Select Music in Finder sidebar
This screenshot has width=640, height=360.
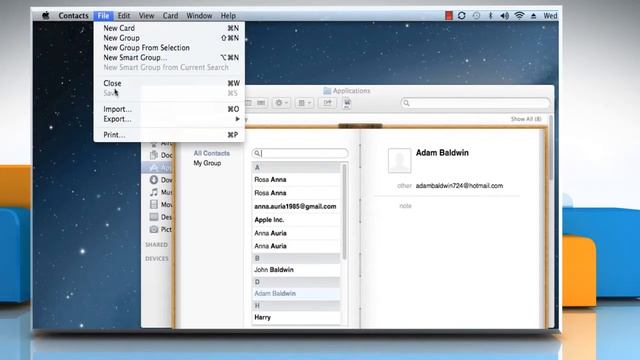pyautogui.click(x=161, y=192)
